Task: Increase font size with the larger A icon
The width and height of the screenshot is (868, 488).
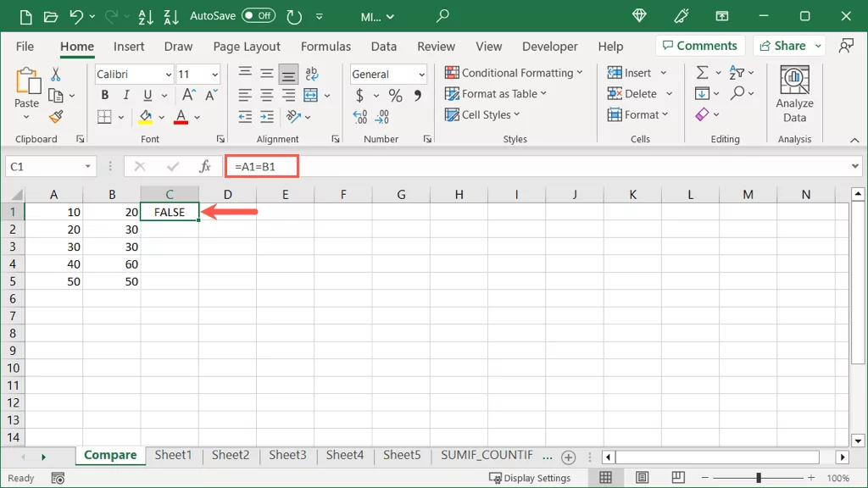Action: click(x=189, y=95)
